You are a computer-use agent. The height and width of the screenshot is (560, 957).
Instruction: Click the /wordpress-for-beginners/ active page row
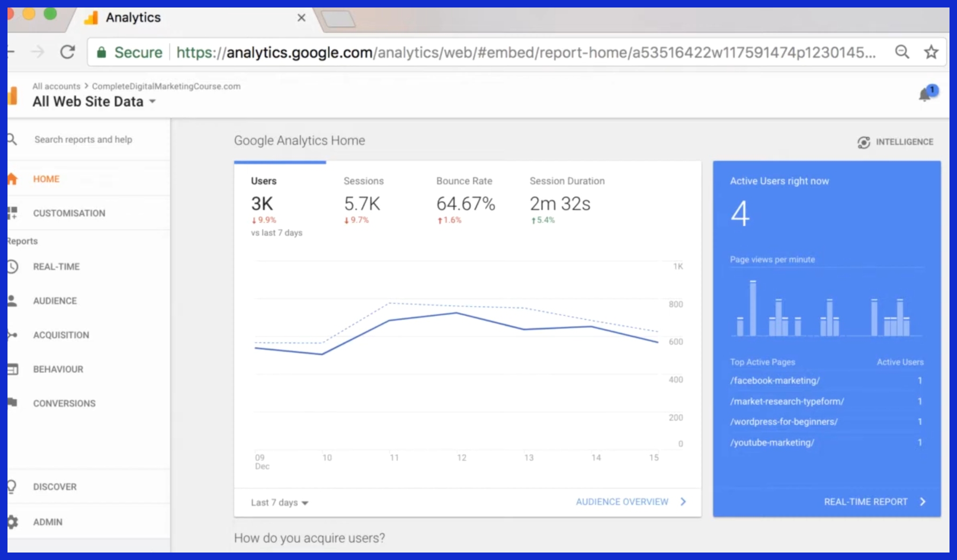coord(827,422)
